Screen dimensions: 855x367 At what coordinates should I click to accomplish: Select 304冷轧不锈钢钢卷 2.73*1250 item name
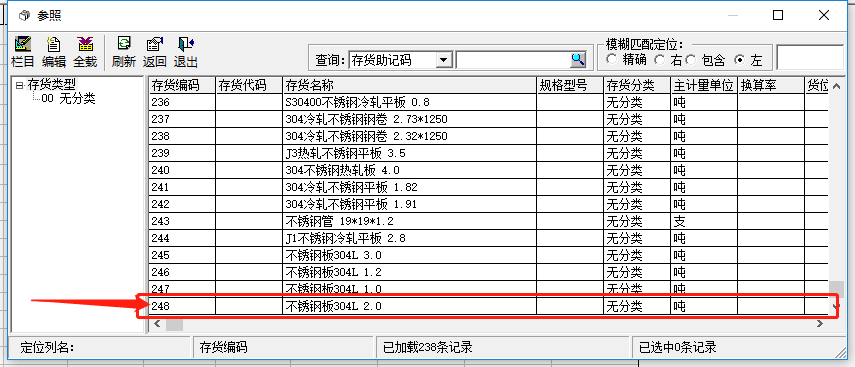pos(366,119)
